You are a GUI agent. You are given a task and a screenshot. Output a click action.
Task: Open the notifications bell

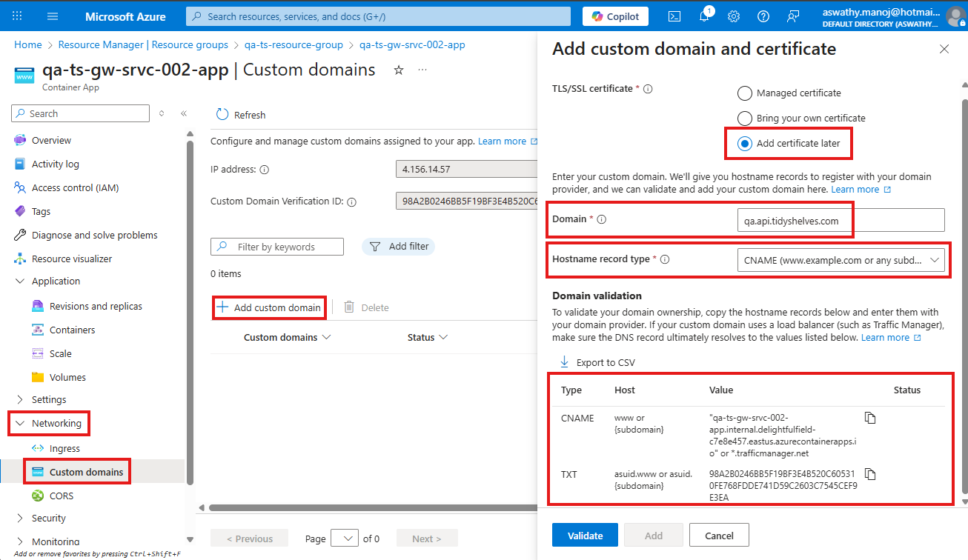[704, 16]
